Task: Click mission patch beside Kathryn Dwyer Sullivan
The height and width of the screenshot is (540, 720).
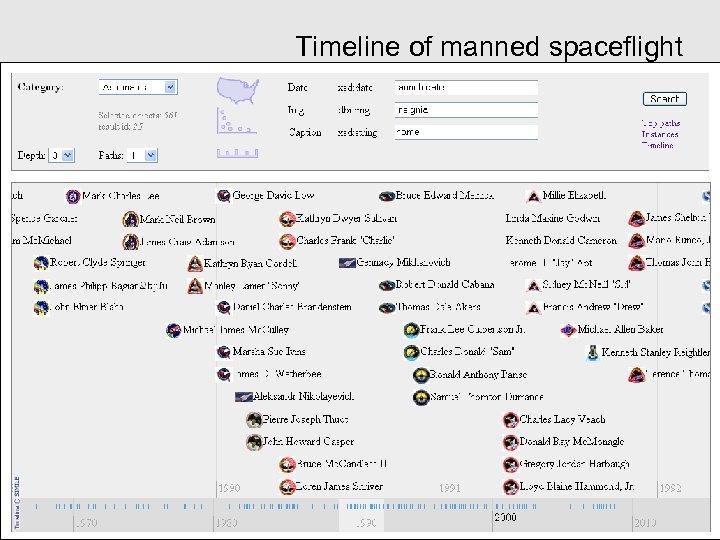Action: pyautogui.click(x=287, y=219)
